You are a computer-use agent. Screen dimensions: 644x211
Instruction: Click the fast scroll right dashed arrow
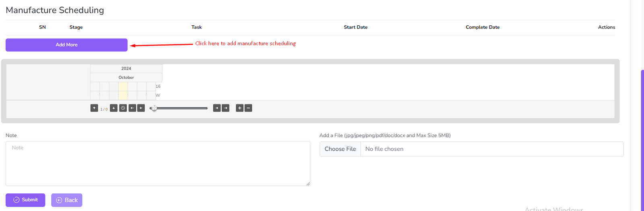coord(226,108)
